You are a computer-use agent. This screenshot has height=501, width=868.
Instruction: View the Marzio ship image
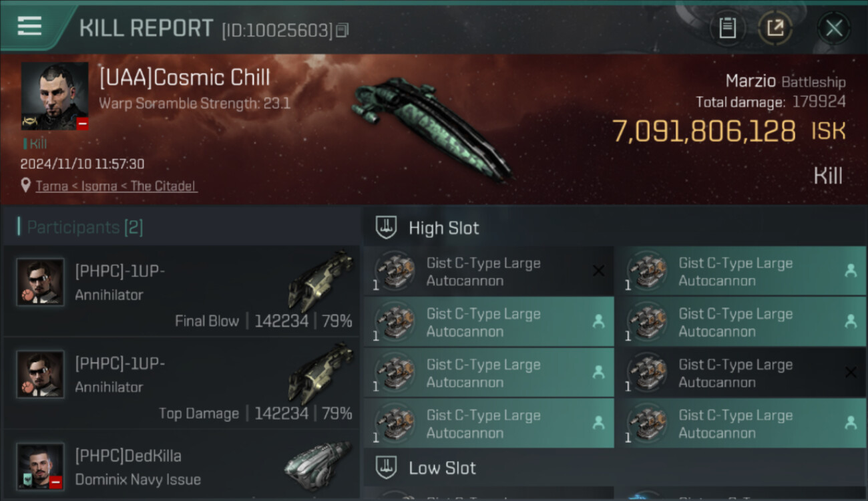tap(431, 127)
